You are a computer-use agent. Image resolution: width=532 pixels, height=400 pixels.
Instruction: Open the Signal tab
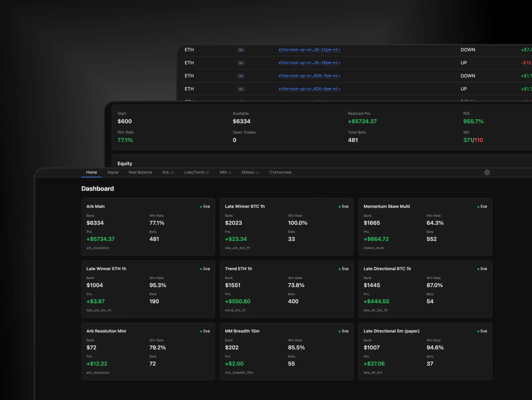click(x=113, y=172)
